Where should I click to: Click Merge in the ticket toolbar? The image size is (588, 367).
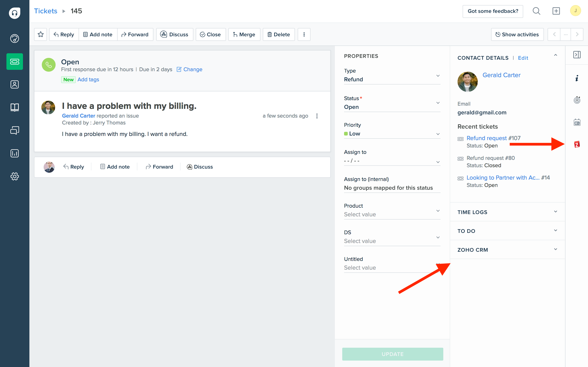click(x=244, y=34)
